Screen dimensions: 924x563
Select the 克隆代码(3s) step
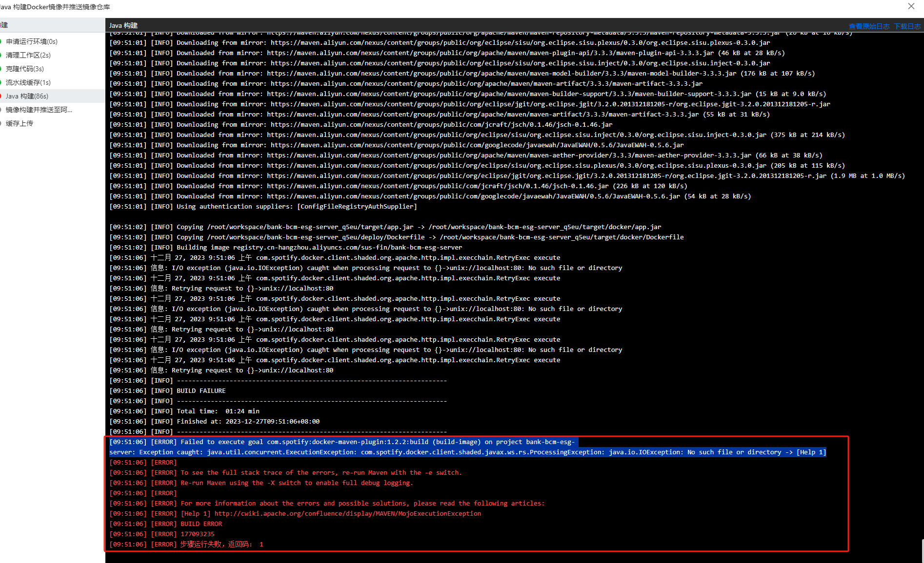[x=25, y=69]
